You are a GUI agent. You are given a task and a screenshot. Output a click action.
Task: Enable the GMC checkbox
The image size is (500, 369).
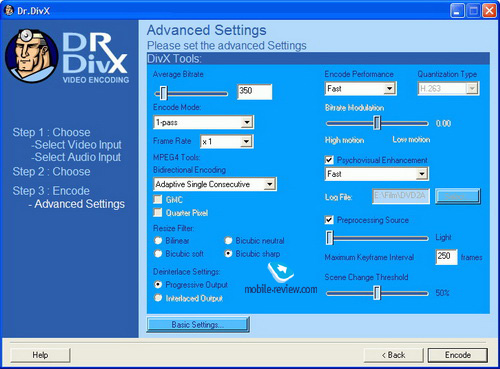click(x=157, y=199)
